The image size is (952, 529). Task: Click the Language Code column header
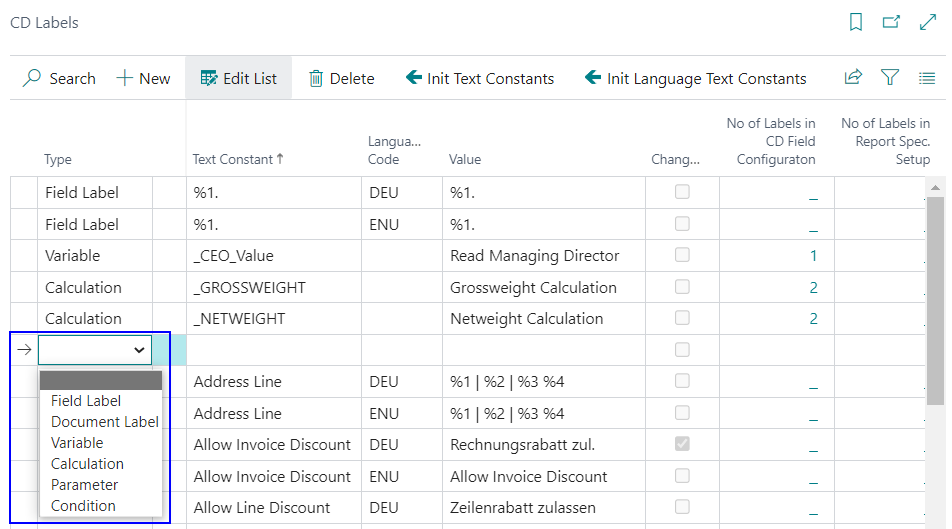coord(394,150)
